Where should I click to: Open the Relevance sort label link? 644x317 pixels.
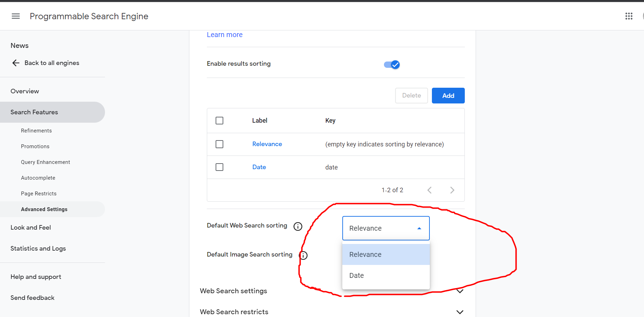tap(267, 144)
